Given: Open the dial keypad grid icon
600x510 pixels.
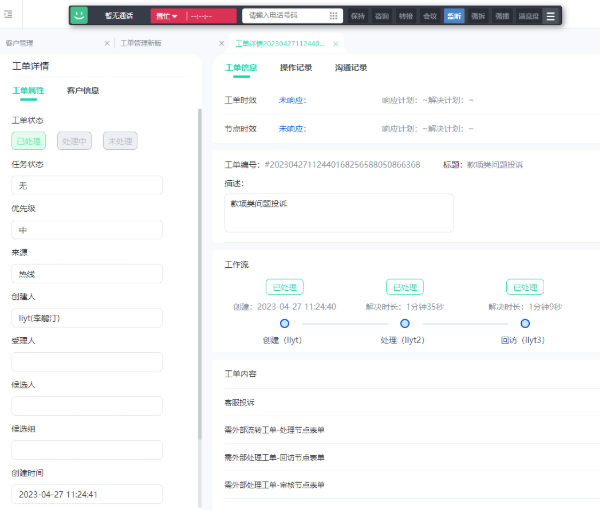Looking at the screenshot, I should pos(332,16).
